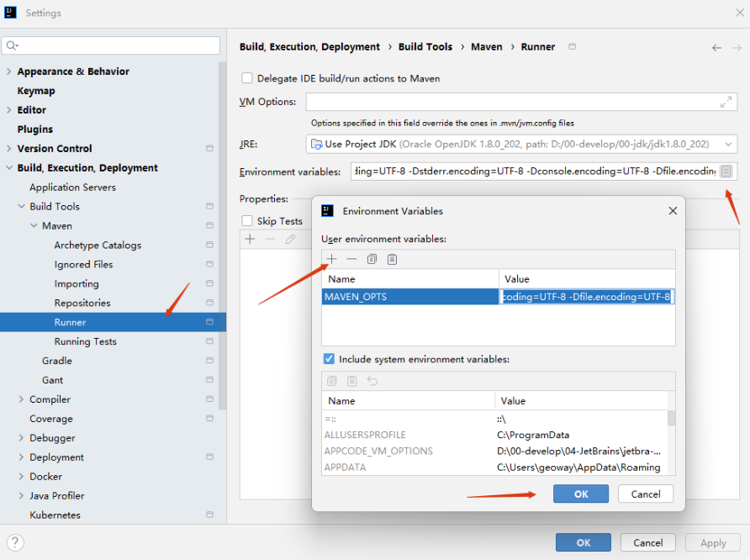Open environment variables editor icon

click(x=726, y=172)
